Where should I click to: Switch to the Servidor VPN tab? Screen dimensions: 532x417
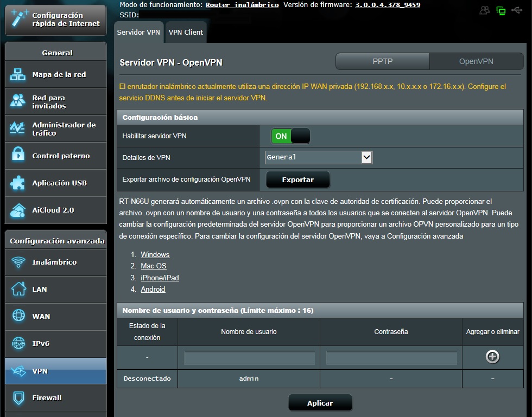tap(138, 32)
